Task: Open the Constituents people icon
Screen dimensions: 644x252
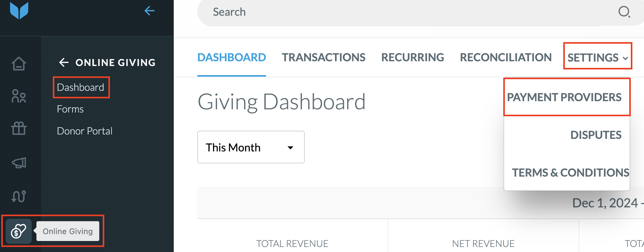Action: (19, 96)
